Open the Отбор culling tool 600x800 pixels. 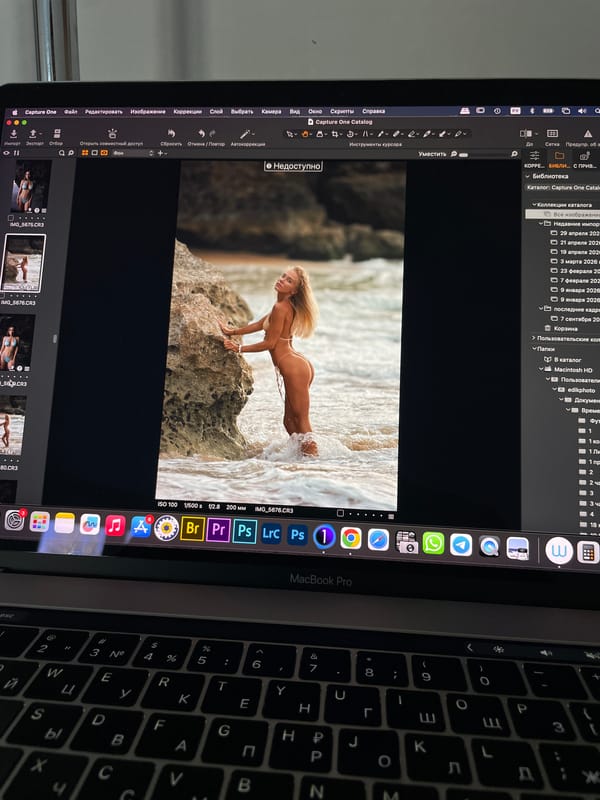click(57, 133)
